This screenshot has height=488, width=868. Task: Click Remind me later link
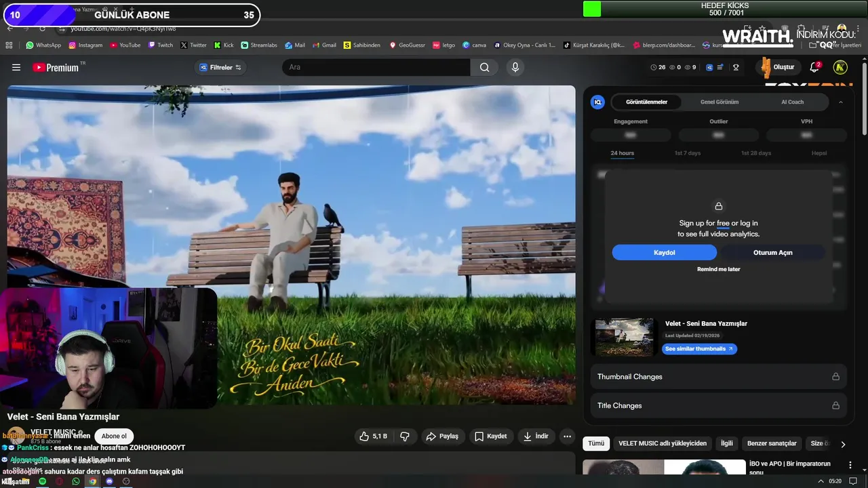coord(719,269)
